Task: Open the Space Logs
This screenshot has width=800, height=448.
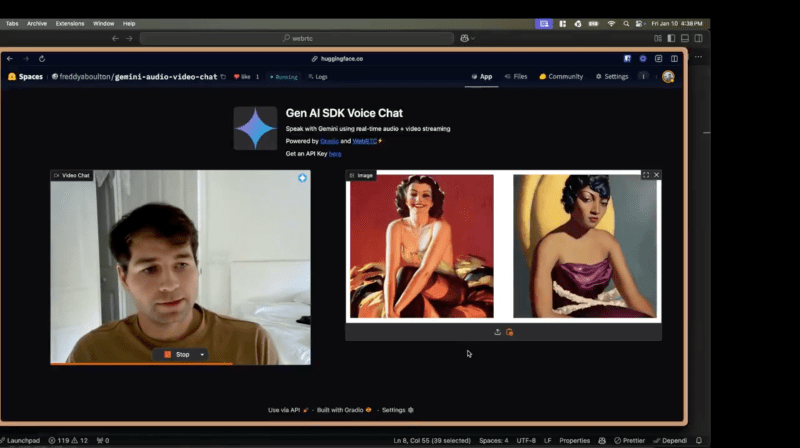Action: click(318, 77)
